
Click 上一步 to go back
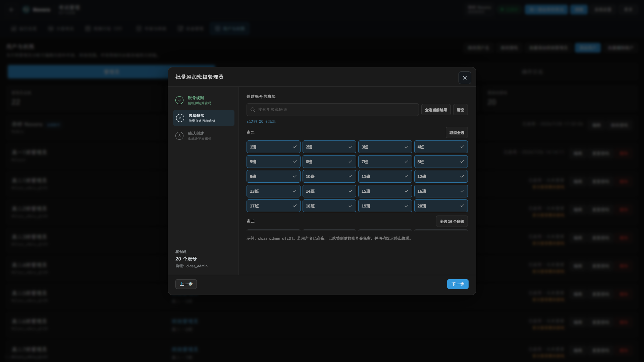[186, 284]
